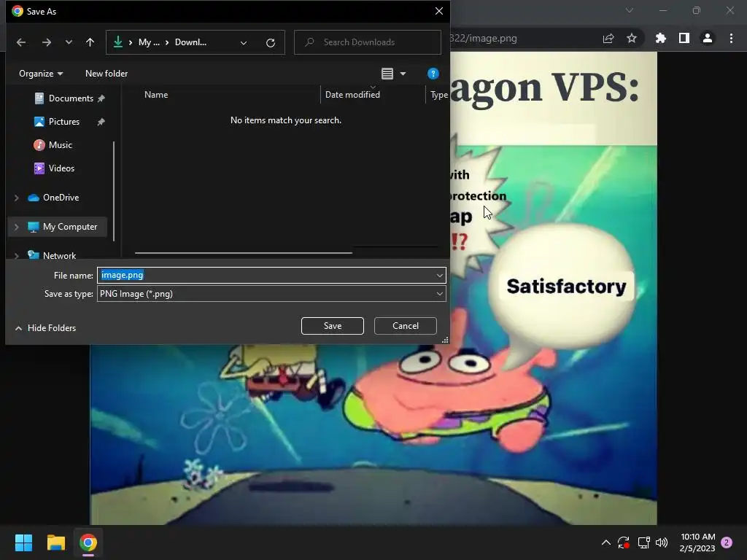Open clock showing 10:10 AM
The height and width of the screenshot is (560, 747).
[697, 542]
